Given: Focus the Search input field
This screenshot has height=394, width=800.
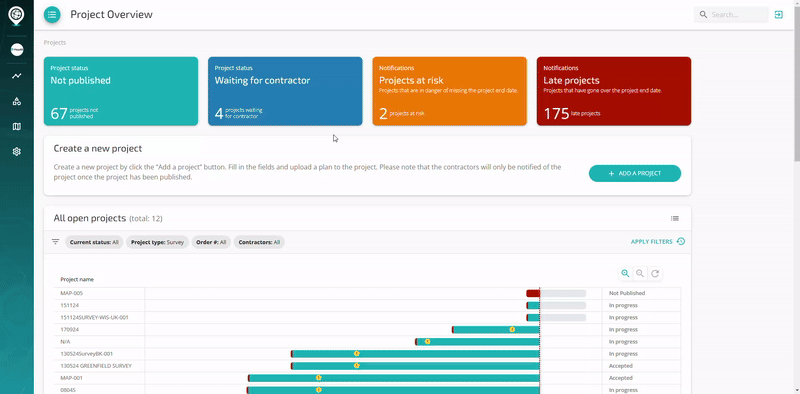Looking at the screenshot, I should pos(731,15).
